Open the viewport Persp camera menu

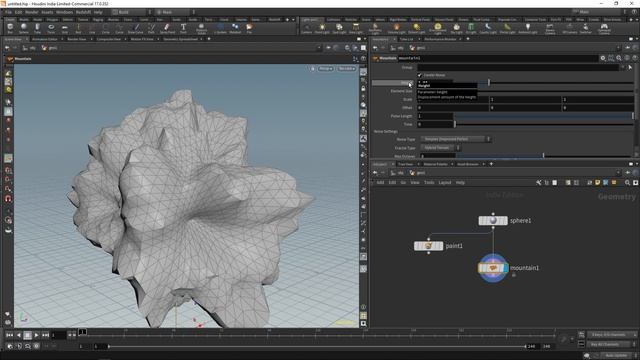coord(325,69)
